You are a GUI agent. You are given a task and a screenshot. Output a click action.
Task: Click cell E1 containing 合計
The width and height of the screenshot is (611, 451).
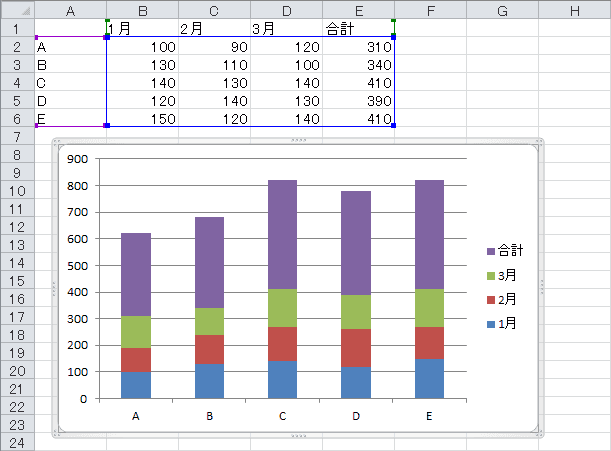pos(358,29)
